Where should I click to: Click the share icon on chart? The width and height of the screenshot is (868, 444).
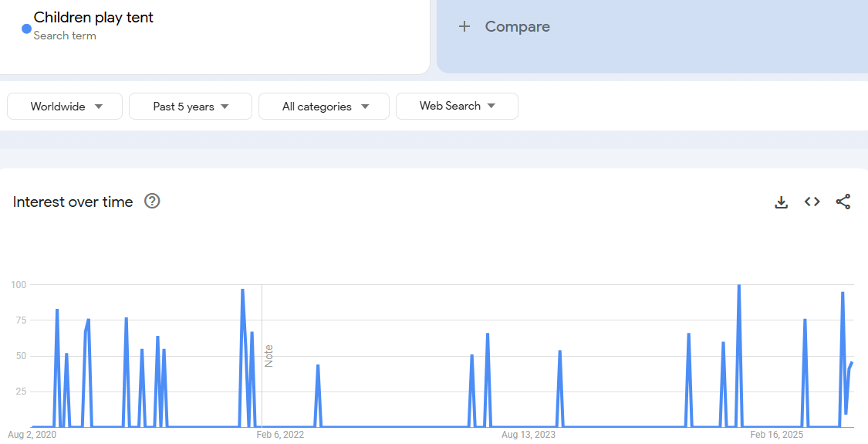pos(843,202)
